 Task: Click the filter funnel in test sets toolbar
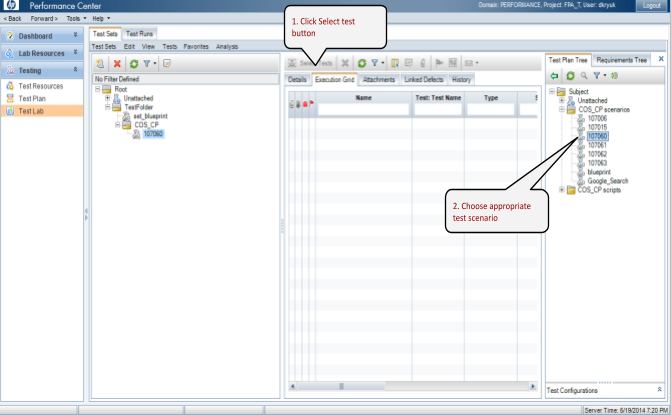[146, 63]
